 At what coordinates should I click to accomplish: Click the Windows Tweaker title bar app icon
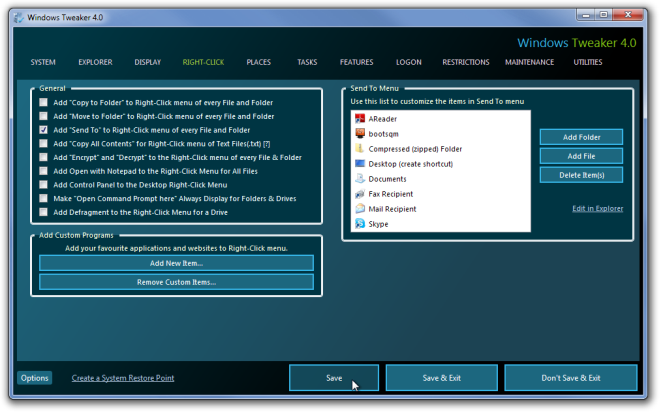click(19, 18)
